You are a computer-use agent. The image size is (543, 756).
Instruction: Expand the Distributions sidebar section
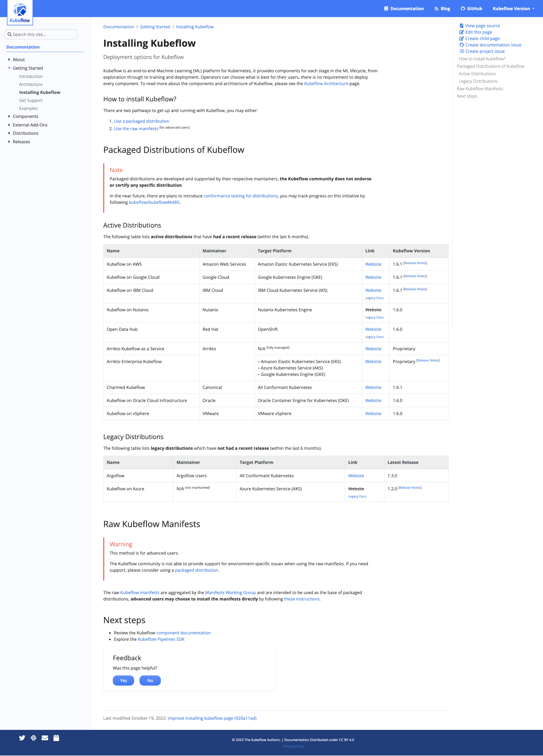[9, 133]
